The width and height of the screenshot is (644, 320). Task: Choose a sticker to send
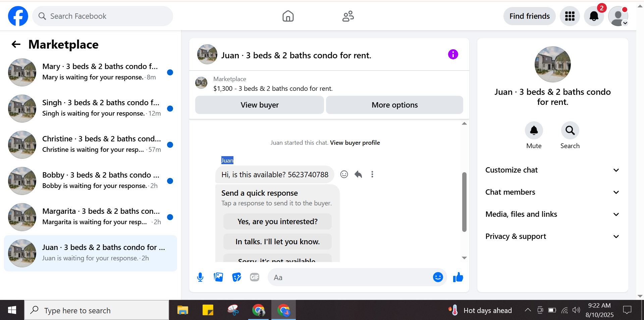point(236,277)
